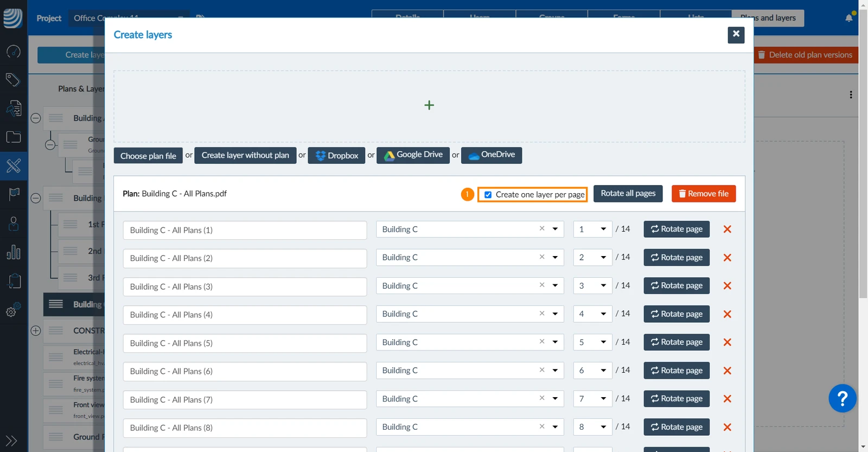Click Choose plan file
Viewport: 868px width, 452px height.
[x=148, y=156]
